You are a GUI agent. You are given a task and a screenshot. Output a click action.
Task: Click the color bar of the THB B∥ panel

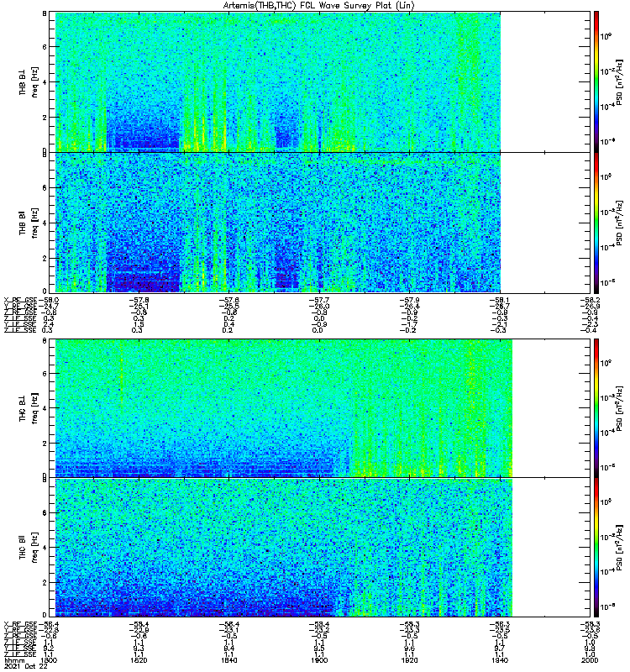click(596, 223)
